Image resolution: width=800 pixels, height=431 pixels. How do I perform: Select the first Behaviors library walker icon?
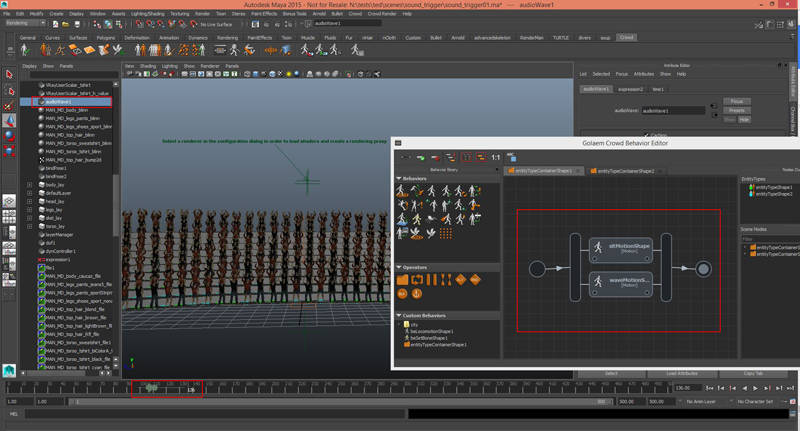[402, 190]
